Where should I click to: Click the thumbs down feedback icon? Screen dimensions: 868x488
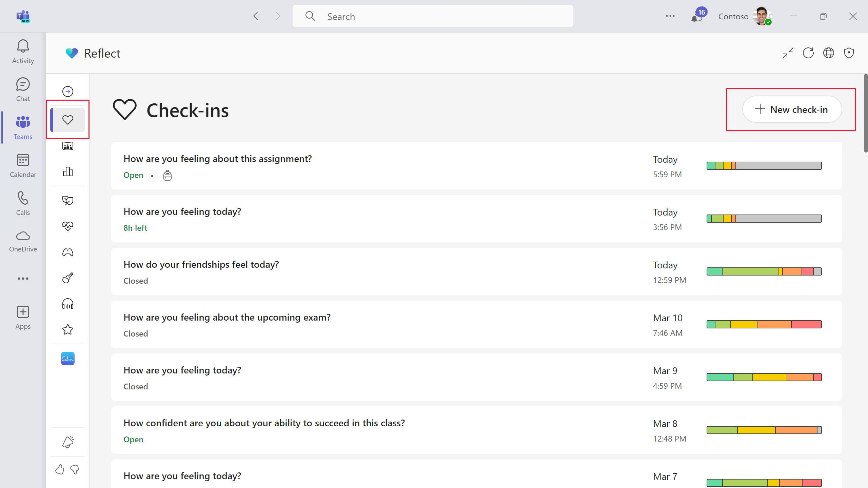coord(75,469)
